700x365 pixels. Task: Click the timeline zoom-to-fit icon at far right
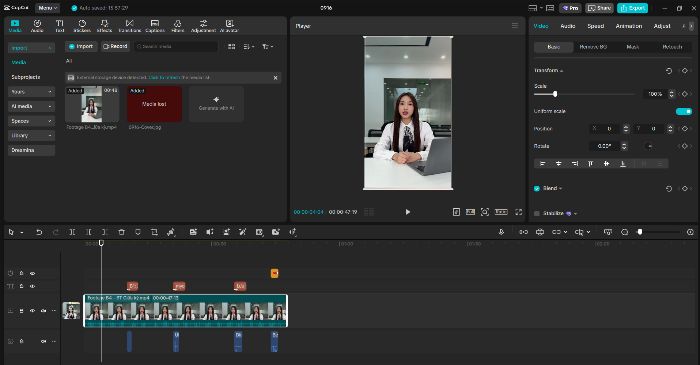tap(690, 232)
